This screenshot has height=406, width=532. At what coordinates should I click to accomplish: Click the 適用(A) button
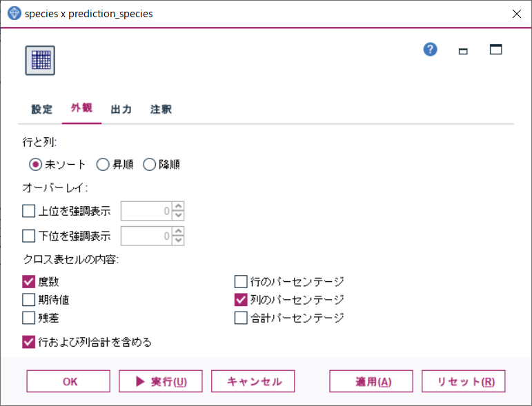[x=371, y=381]
